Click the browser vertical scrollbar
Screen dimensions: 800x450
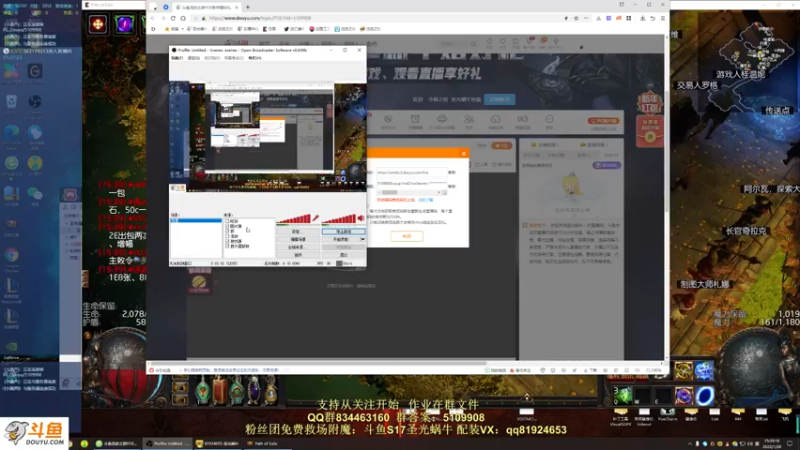[666, 153]
